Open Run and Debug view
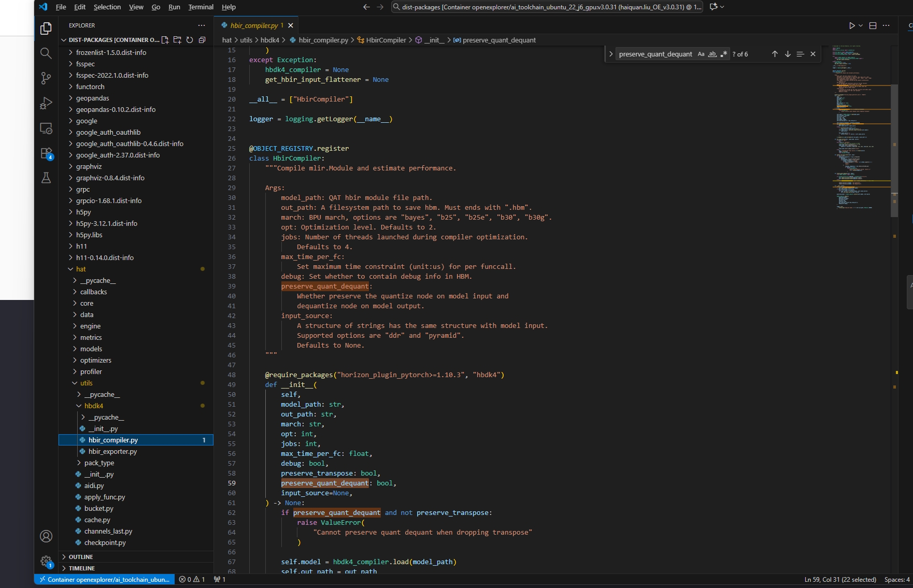Image resolution: width=913 pixels, height=588 pixels. (x=46, y=103)
